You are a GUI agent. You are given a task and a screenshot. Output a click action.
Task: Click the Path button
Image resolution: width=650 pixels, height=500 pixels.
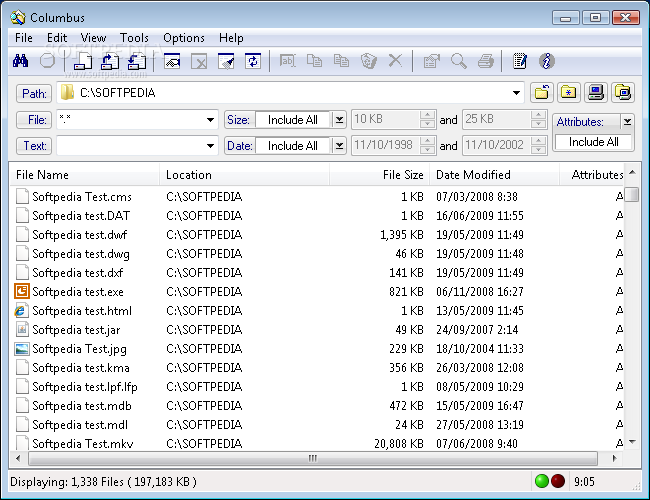(x=34, y=93)
